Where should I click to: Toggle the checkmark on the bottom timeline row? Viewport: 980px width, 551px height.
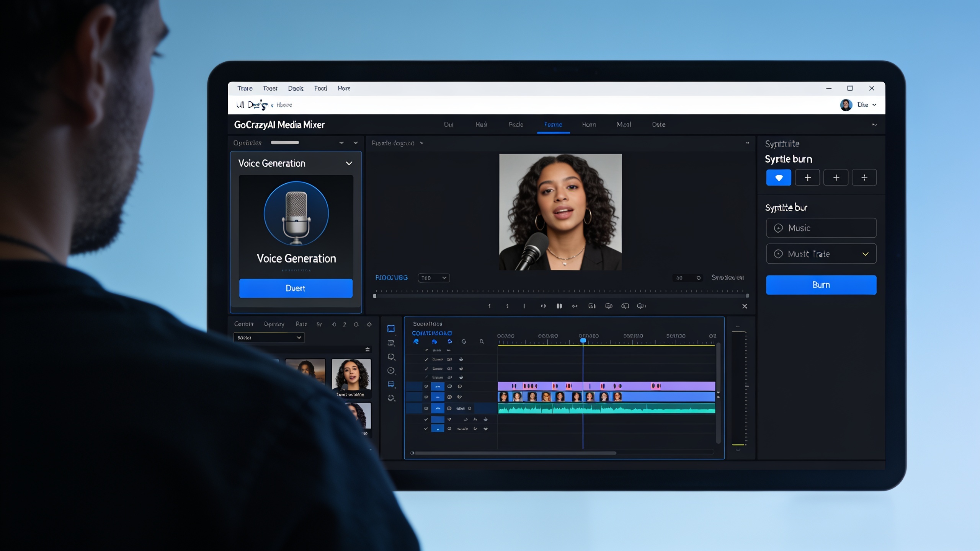coord(426,429)
